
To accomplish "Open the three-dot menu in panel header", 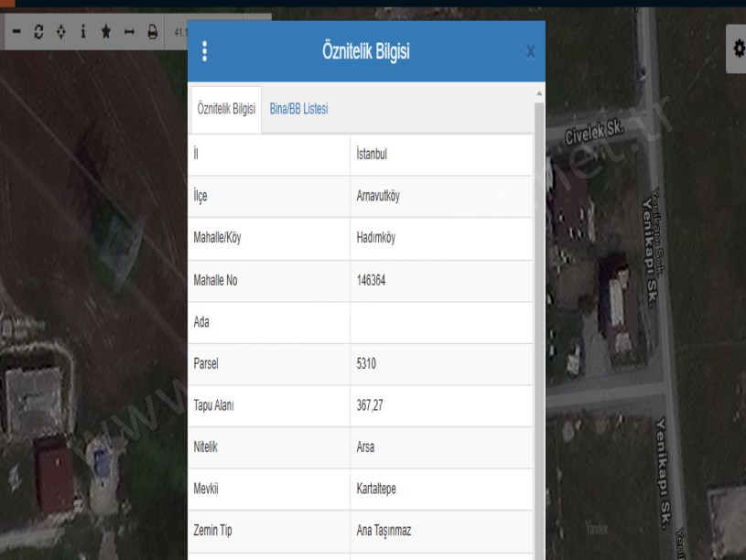I will pos(204,51).
